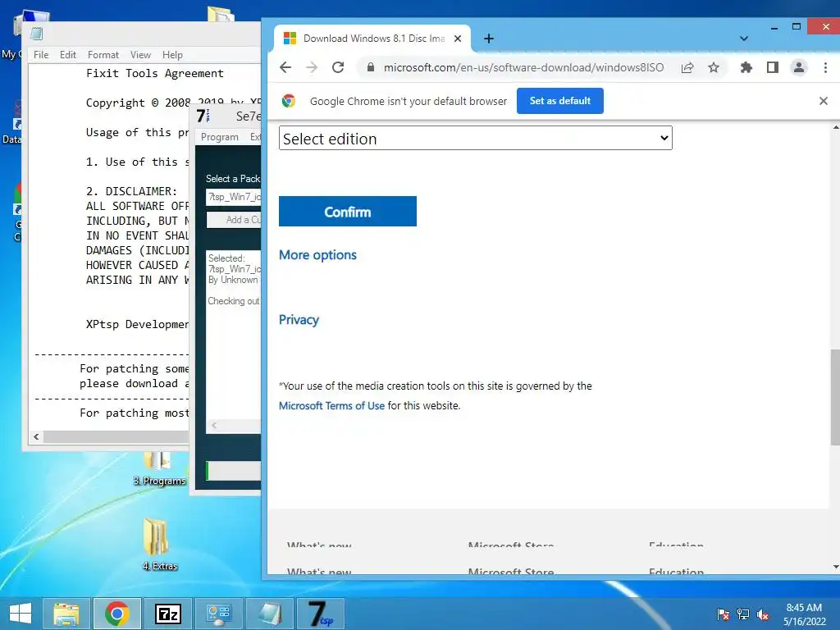The image size is (840, 630).
Task: Open Chrome three-dot menu
Action: (x=825, y=67)
